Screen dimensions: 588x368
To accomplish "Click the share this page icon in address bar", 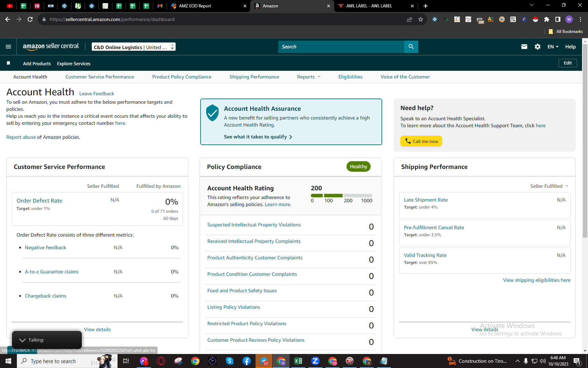I will tap(409, 19).
